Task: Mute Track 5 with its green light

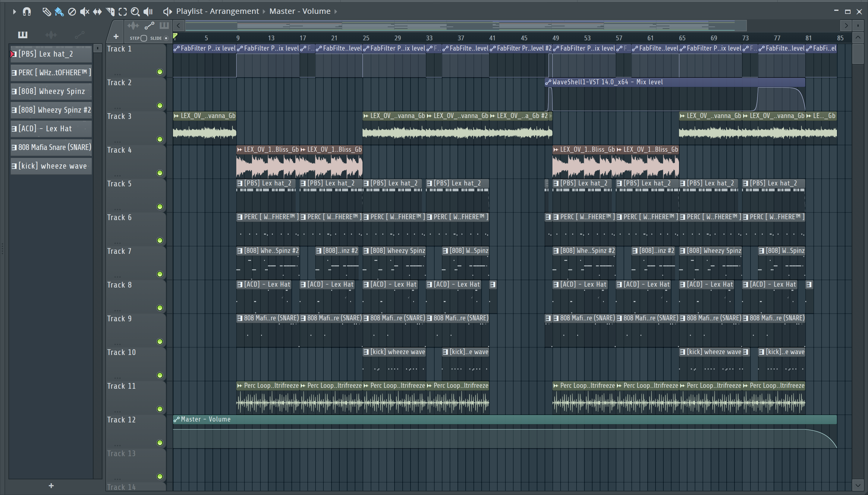Action: (159, 207)
